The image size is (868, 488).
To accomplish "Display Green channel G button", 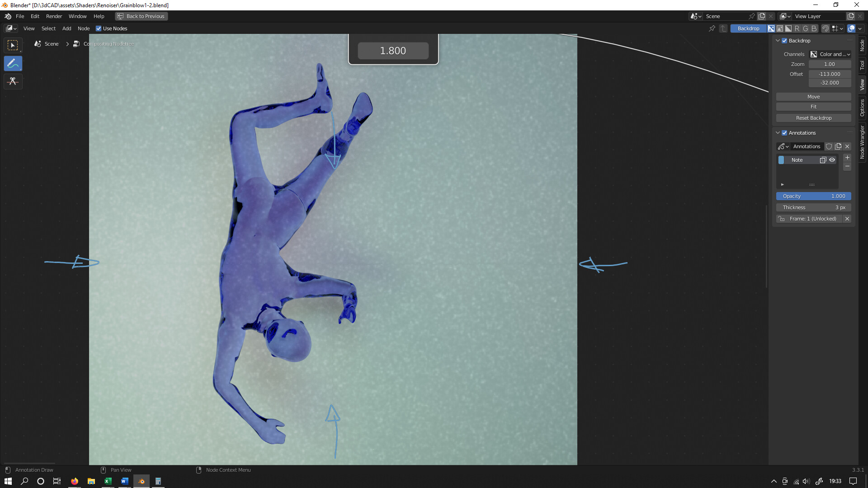I will tap(806, 28).
